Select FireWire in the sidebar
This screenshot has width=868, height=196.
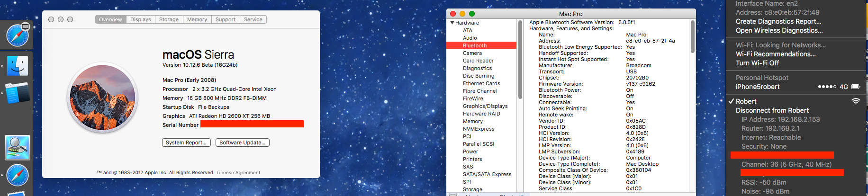473,98
